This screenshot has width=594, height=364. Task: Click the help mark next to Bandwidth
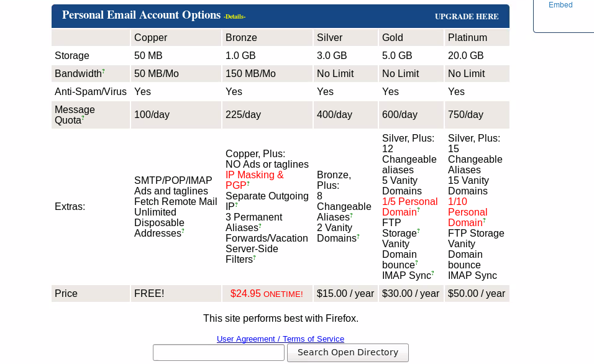103,70
